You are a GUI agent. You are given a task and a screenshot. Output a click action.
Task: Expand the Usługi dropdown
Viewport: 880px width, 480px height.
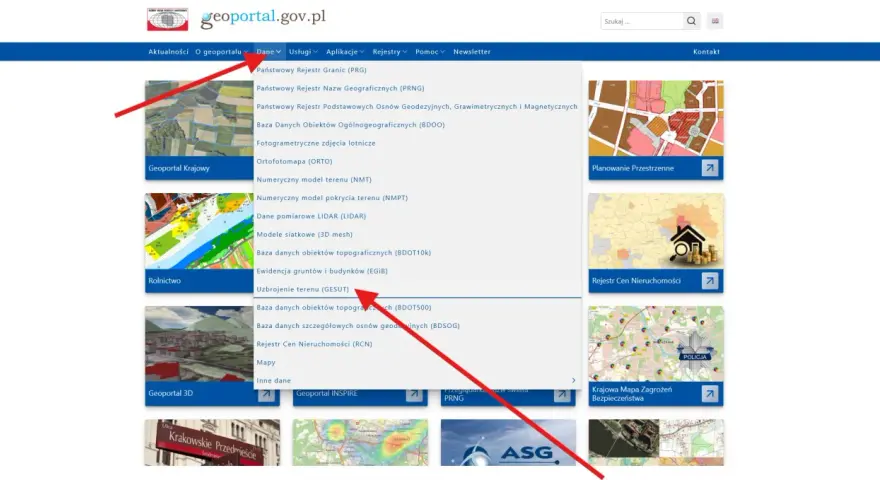(x=303, y=52)
